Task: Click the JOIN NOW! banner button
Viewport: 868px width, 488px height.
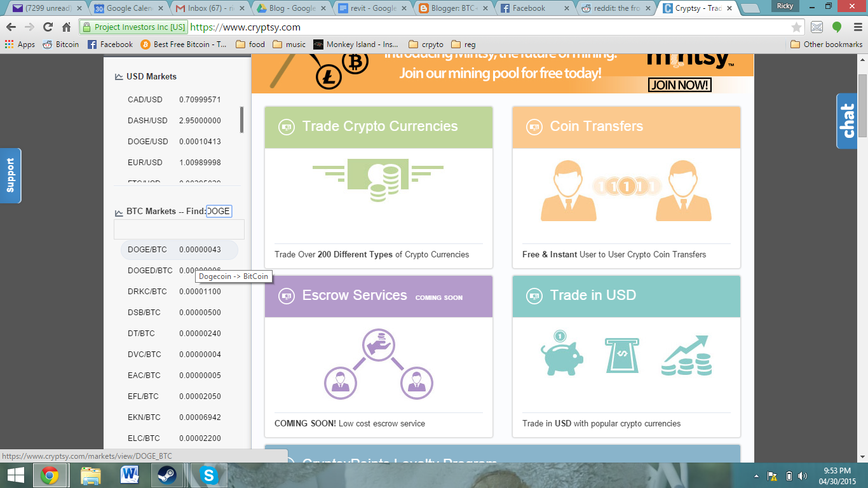Action: pos(679,85)
